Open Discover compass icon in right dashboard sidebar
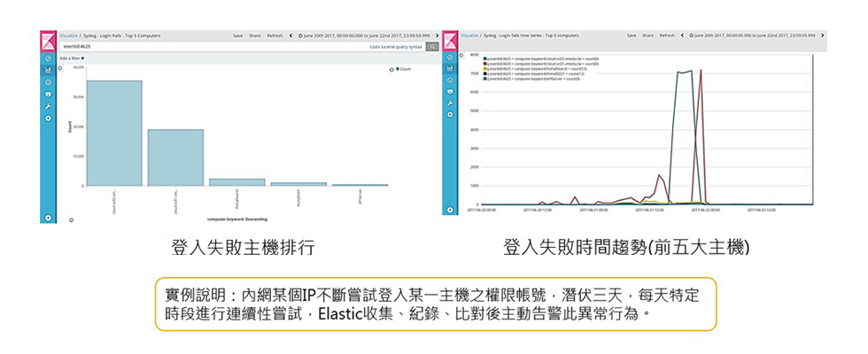Viewport: 868px width, 354px height. point(450,58)
